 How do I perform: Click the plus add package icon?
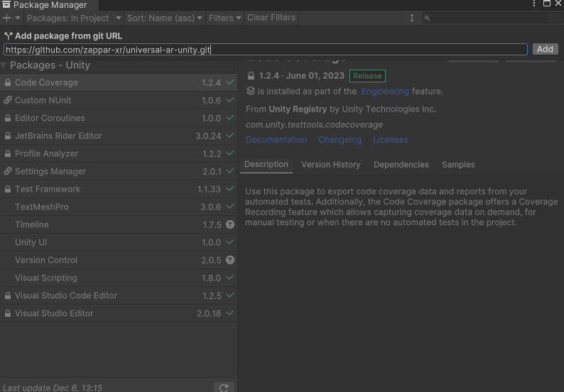pyautogui.click(x=7, y=18)
